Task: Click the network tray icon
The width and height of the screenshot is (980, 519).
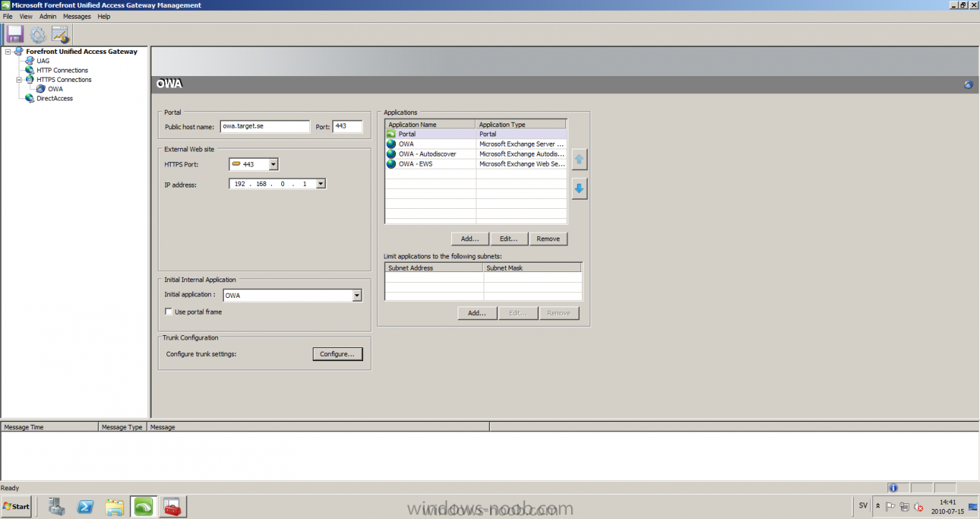Action: (905, 506)
